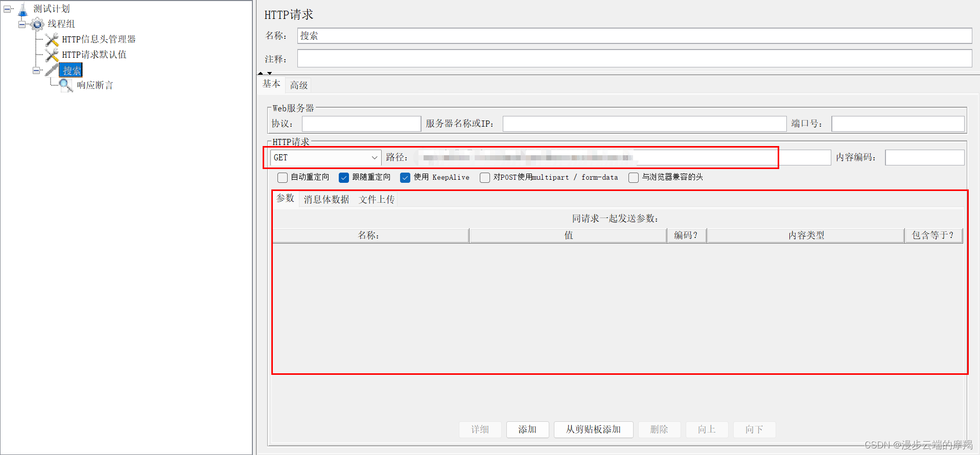Click the HTTP请求默认值 wrench icon
The width and height of the screenshot is (980, 455).
click(x=52, y=55)
